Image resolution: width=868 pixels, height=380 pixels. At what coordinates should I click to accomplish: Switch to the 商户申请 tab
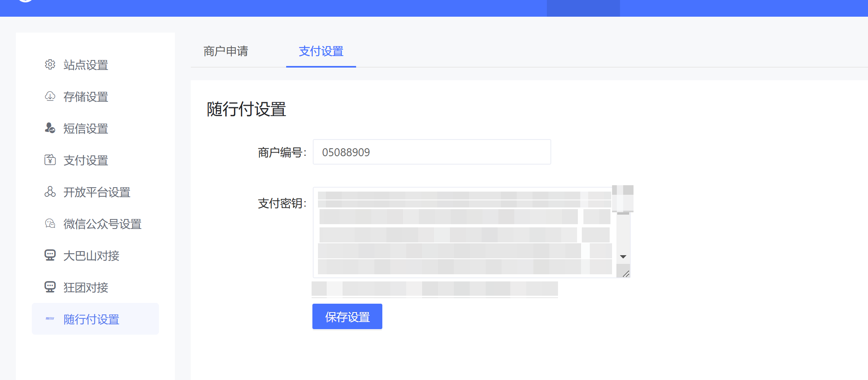click(x=226, y=51)
